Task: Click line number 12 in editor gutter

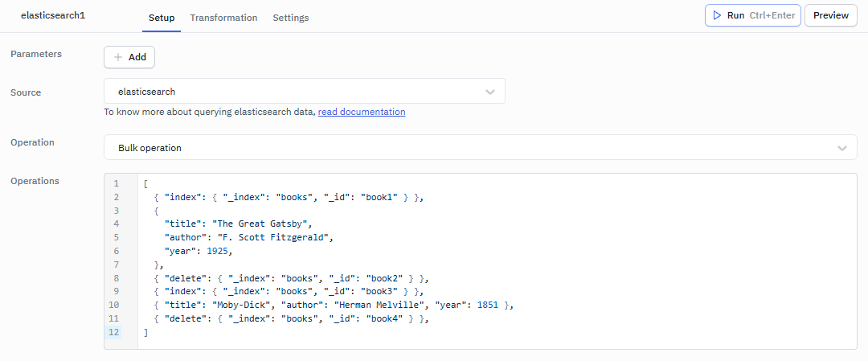Action: (x=115, y=332)
